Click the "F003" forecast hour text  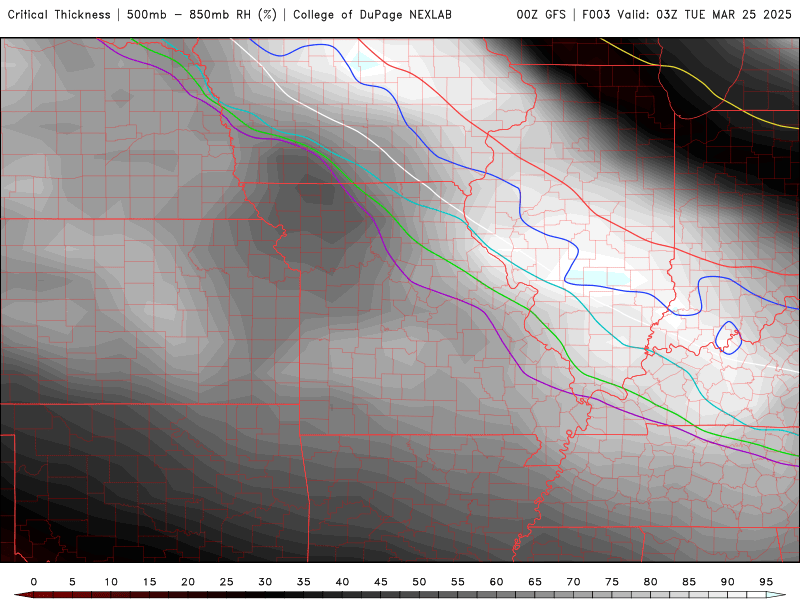pyautogui.click(x=596, y=15)
